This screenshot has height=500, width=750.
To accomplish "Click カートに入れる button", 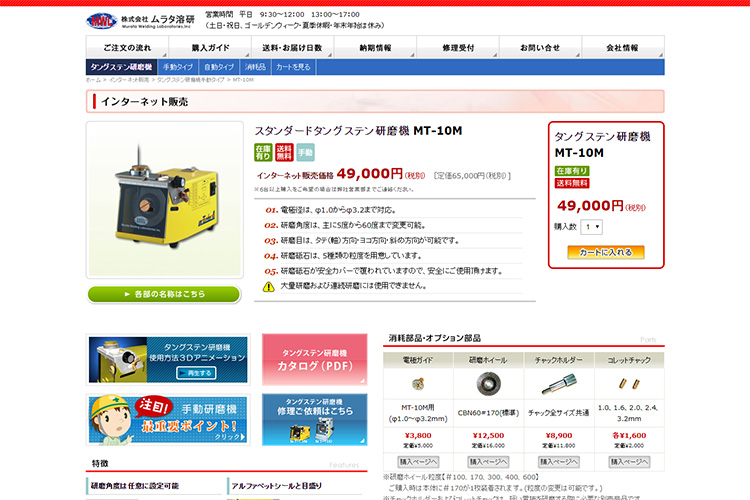I will 606,252.
